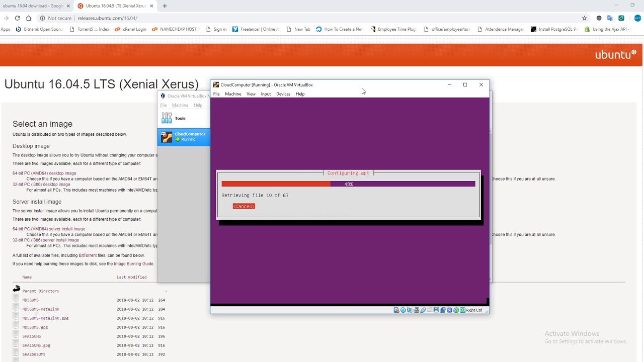Open the Input menu in VM window
The height and width of the screenshot is (362, 644).
click(x=266, y=94)
